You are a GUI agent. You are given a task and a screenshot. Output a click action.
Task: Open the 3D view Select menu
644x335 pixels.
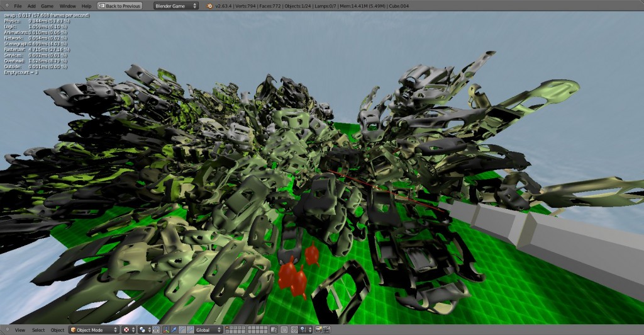(38, 330)
